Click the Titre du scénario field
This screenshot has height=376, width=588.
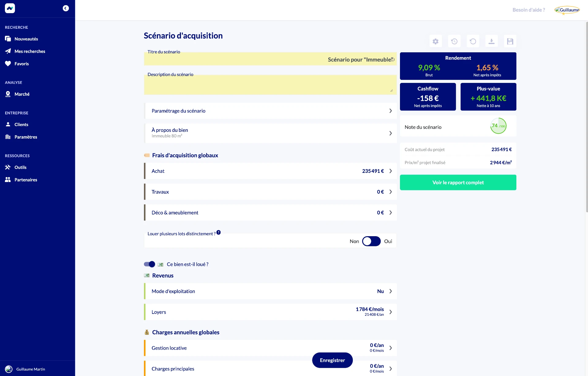270,59
